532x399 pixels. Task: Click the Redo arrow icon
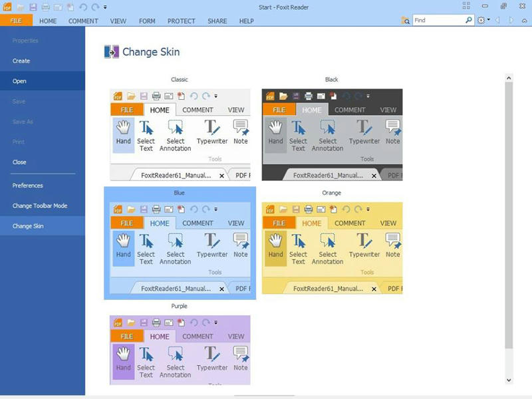pyautogui.click(x=95, y=7)
